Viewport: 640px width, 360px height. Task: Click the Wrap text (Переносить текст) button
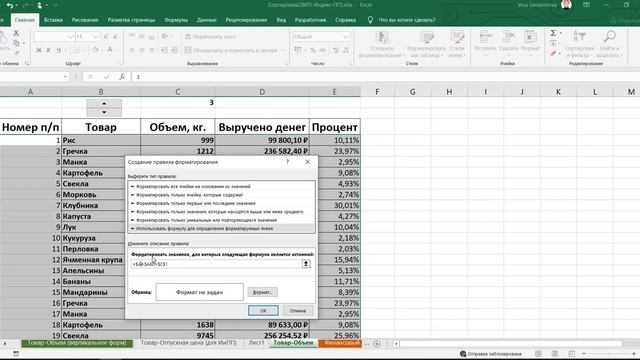tap(211, 37)
